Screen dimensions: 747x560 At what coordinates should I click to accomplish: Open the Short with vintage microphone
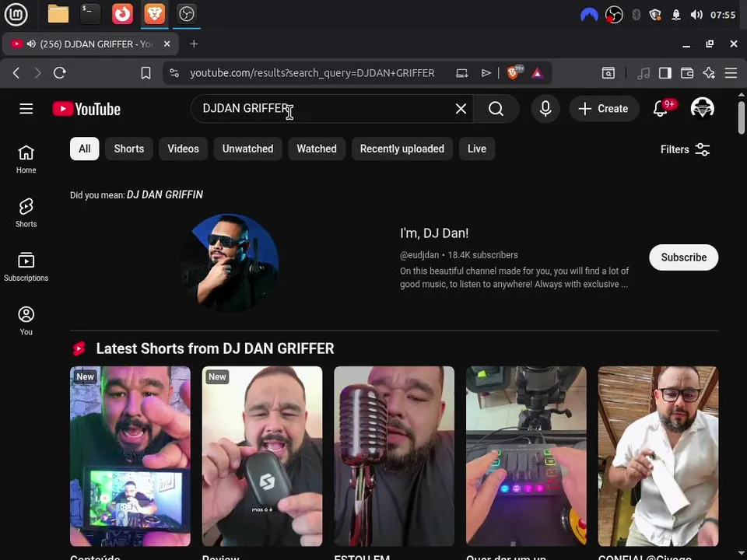(394, 456)
